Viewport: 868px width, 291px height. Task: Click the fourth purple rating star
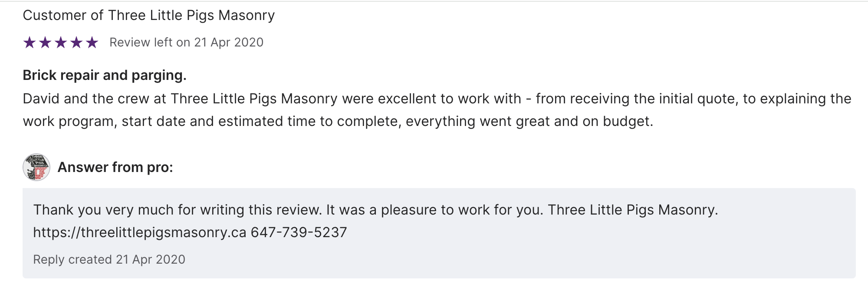tap(76, 43)
